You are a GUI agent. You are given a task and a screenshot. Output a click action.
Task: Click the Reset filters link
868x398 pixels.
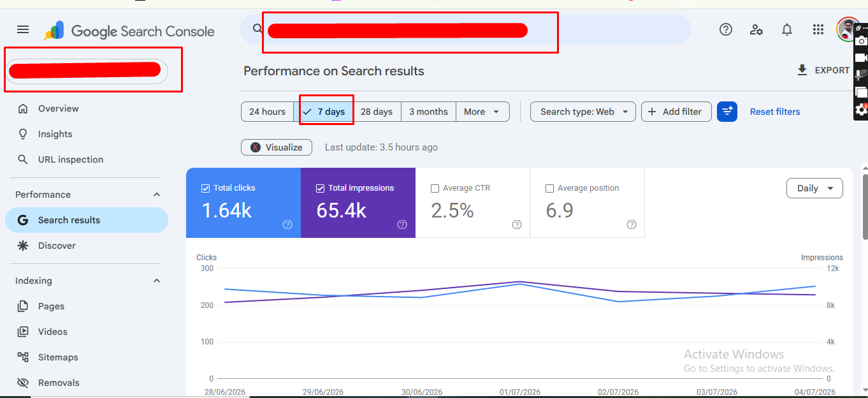pos(775,112)
